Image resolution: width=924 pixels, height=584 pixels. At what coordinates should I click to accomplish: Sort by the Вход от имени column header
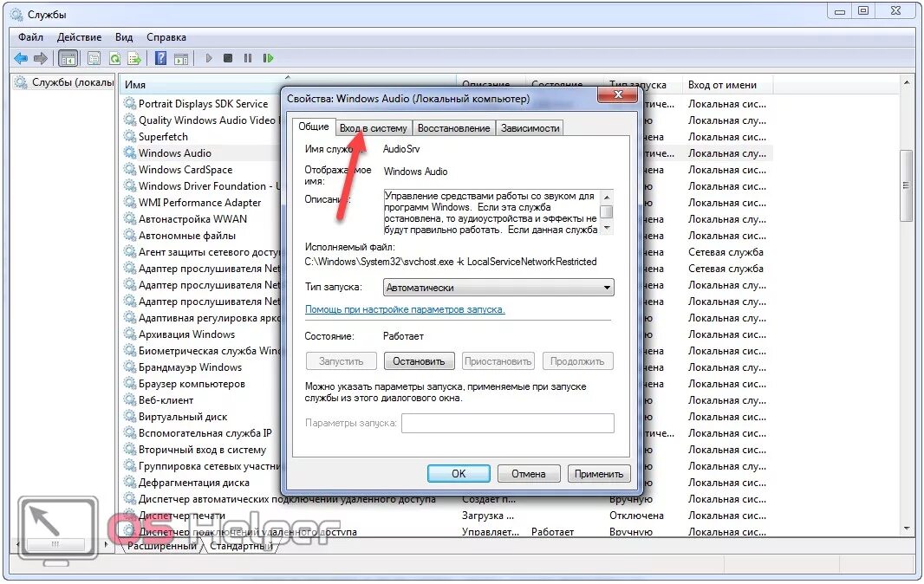click(x=727, y=85)
